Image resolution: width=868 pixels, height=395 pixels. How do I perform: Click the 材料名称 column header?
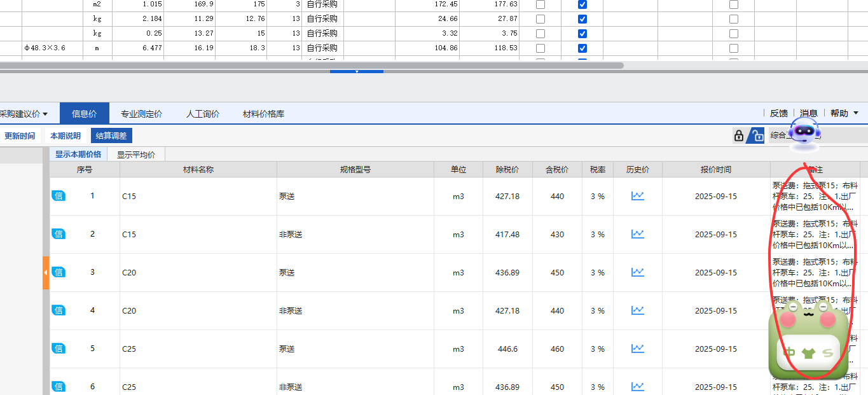pyautogui.click(x=198, y=169)
